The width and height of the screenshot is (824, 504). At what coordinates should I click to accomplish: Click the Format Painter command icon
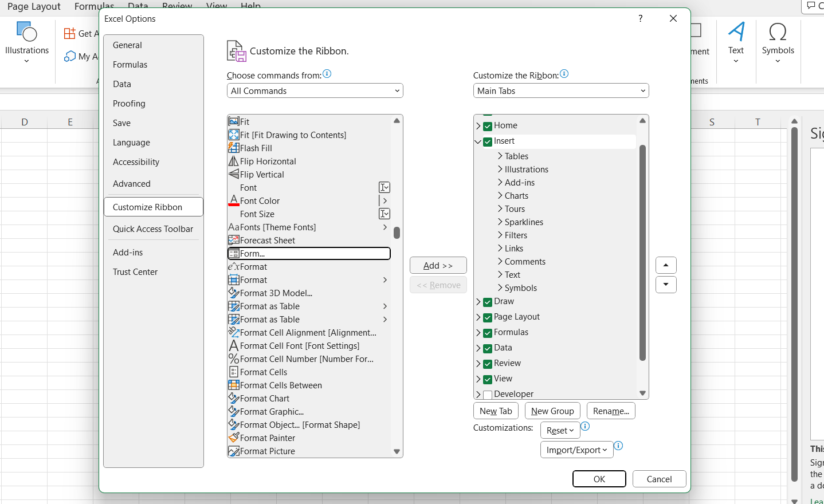point(233,438)
